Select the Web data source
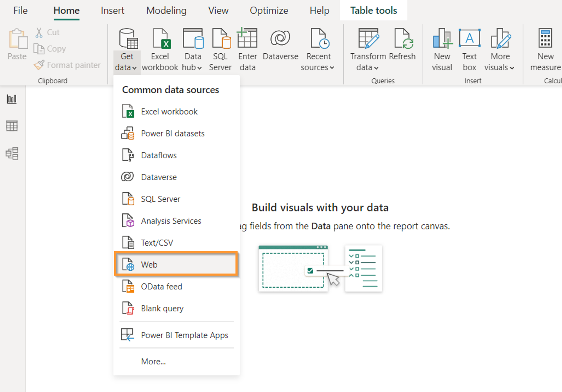Image resolution: width=562 pixels, height=392 pixels. tap(176, 264)
